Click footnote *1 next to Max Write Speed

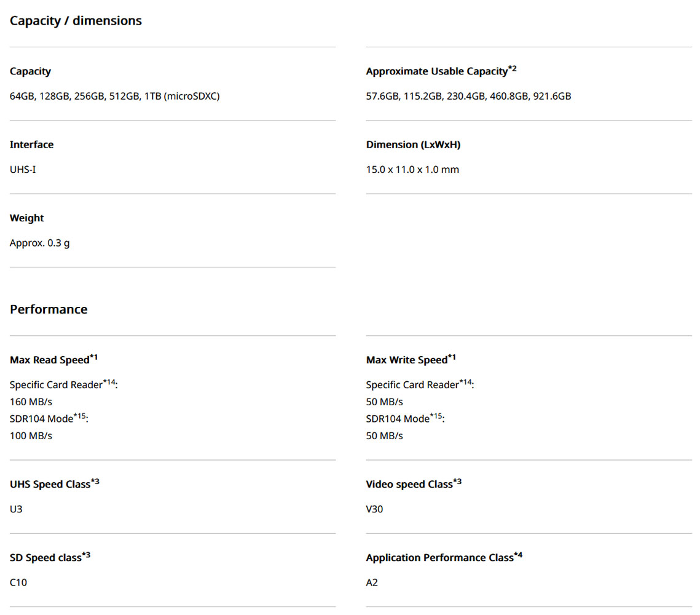click(452, 357)
